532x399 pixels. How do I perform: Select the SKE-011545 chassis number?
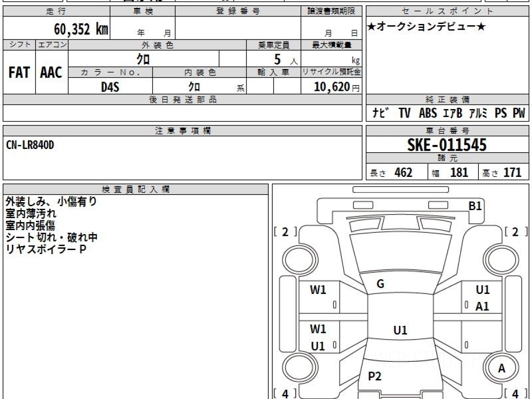tap(447, 145)
